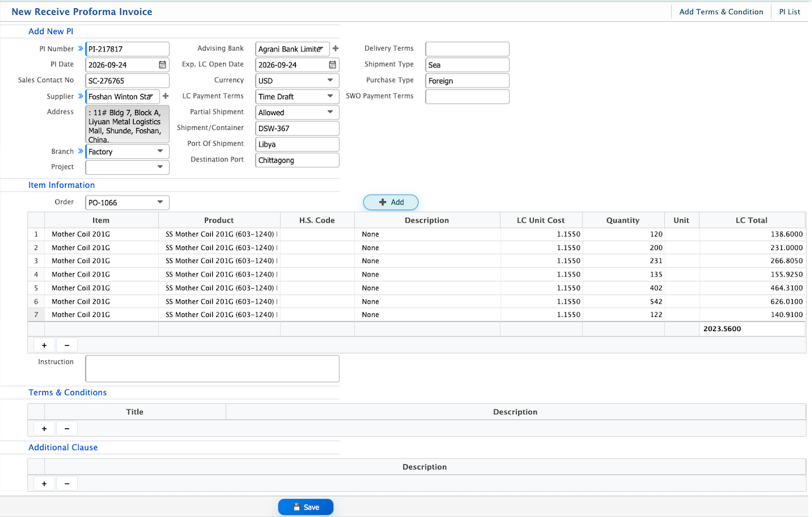The width and height of the screenshot is (812, 517).
Task: Remove Additional Clause row with minus button
Action: [67, 484]
